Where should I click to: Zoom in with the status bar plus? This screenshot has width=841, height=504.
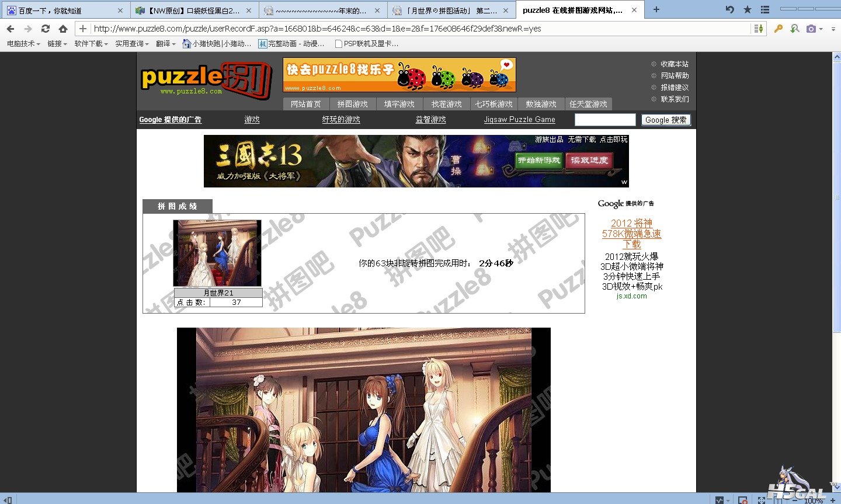tap(833, 500)
